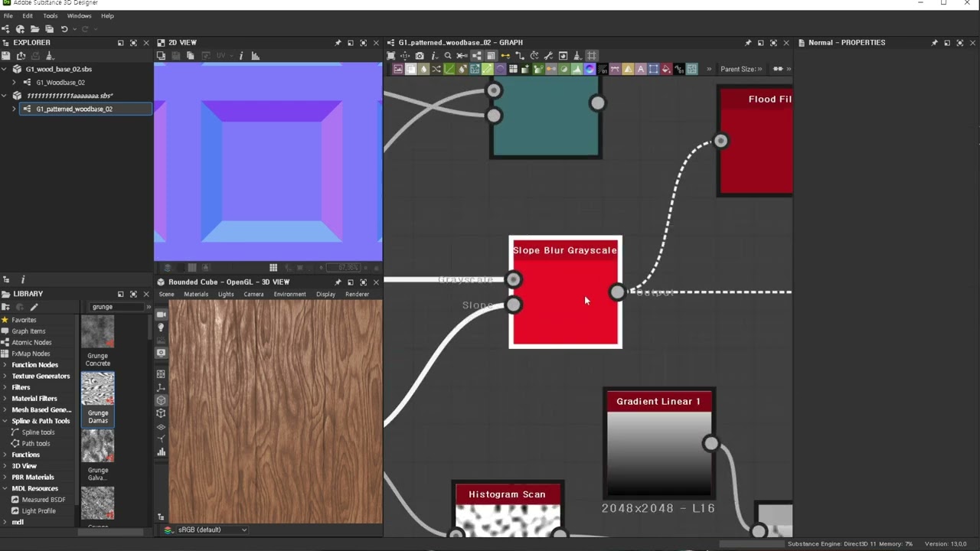
Task: Collapse the G1_wood_base_02.sbs package
Action: 5,69
